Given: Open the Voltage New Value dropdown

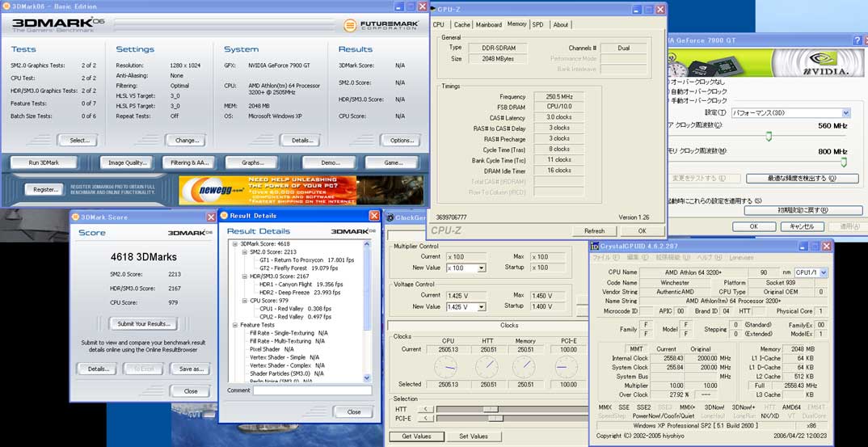Looking at the screenshot, I should pyautogui.click(x=481, y=307).
